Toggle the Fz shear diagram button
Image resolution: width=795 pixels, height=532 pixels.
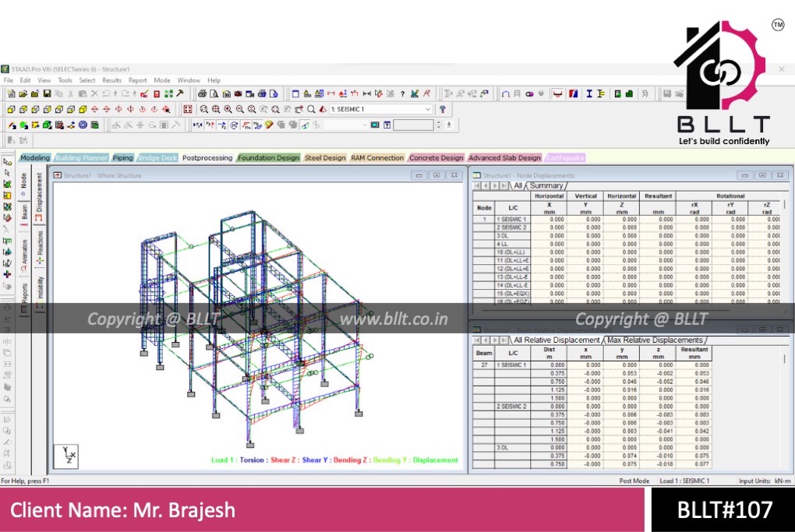coord(222,125)
